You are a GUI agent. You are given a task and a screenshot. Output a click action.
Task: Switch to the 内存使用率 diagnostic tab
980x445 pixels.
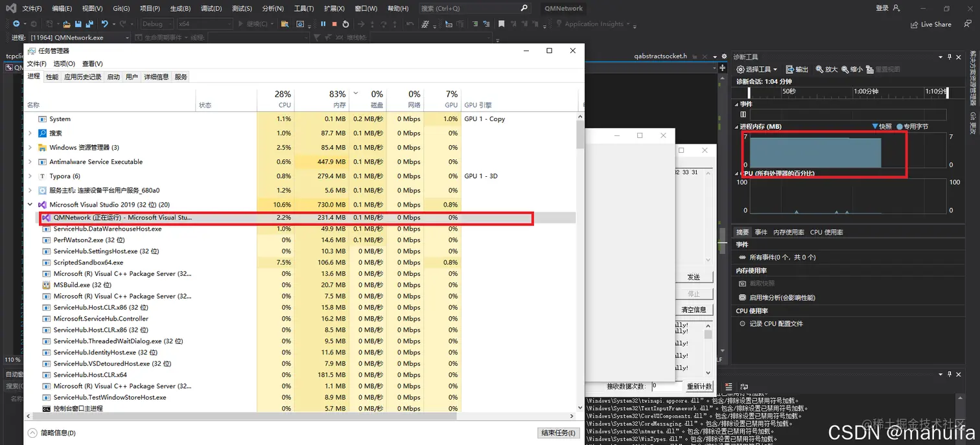coord(789,232)
